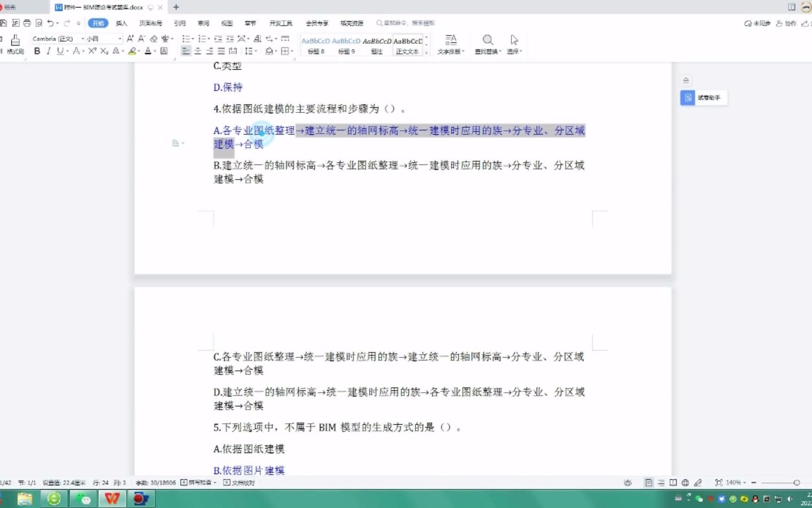Toggle underline formatting
The image size is (812, 508).
(60, 51)
